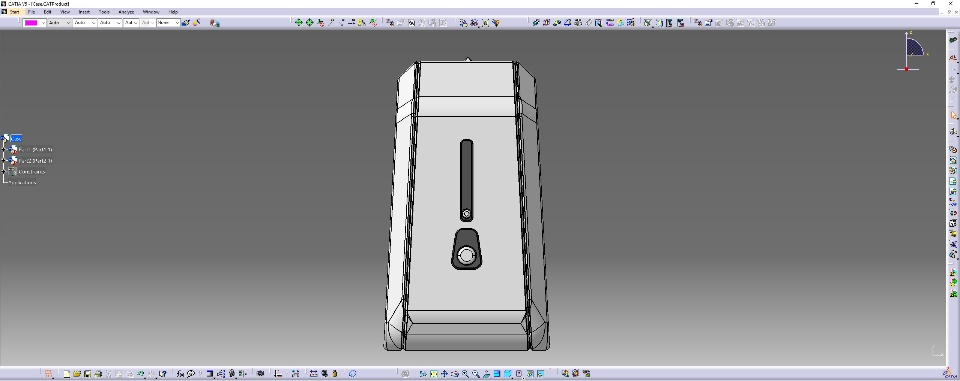Open the magenta fill color dropdown
The height and width of the screenshot is (381, 960).
[x=43, y=23]
